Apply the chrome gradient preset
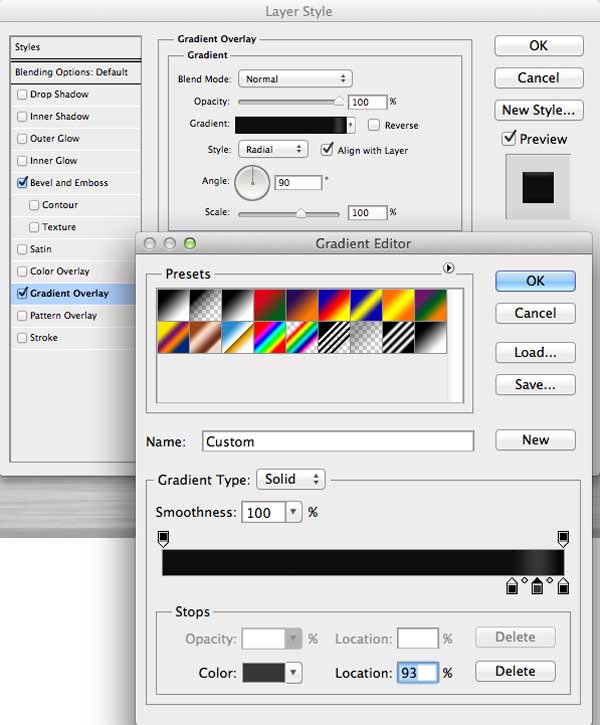 coord(238,338)
